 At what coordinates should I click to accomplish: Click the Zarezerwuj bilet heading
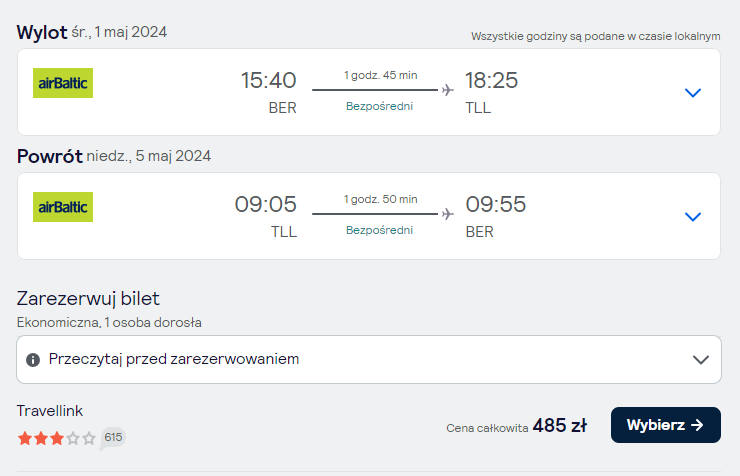point(88,299)
